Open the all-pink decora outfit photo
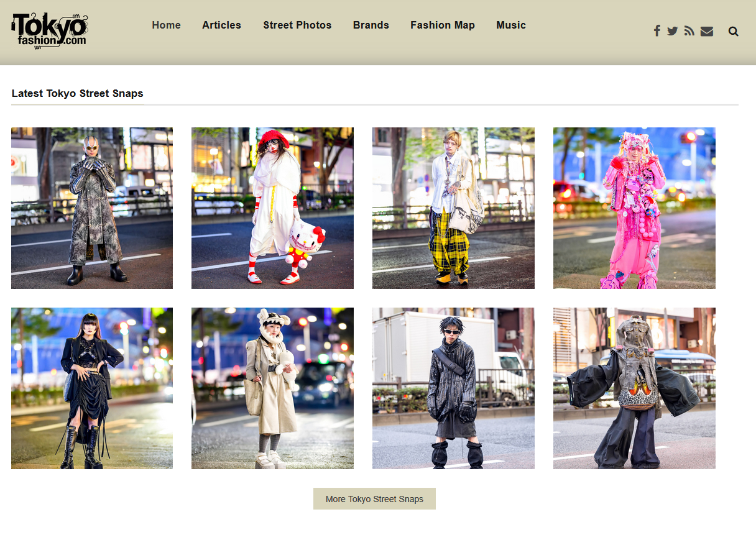The height and width of the screenshot is (540, 756). tap(634, 208)
